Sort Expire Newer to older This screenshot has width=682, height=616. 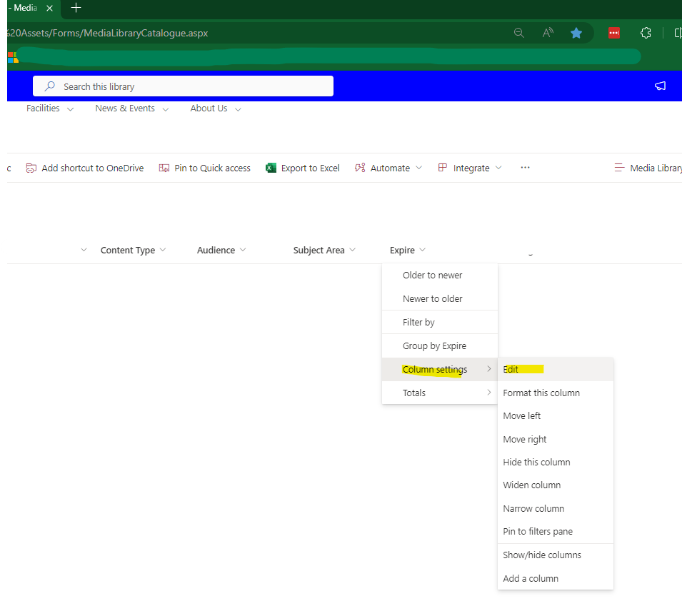pos(440,298)
